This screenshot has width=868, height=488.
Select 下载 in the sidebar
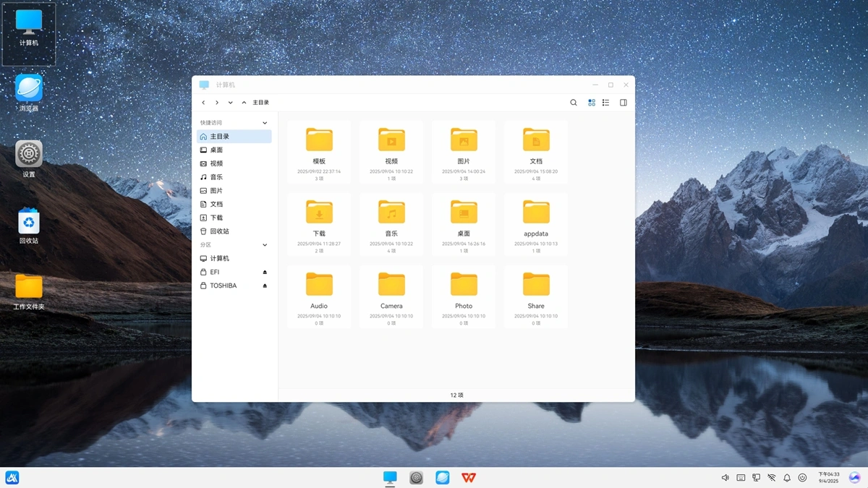(x=216, y=218)
